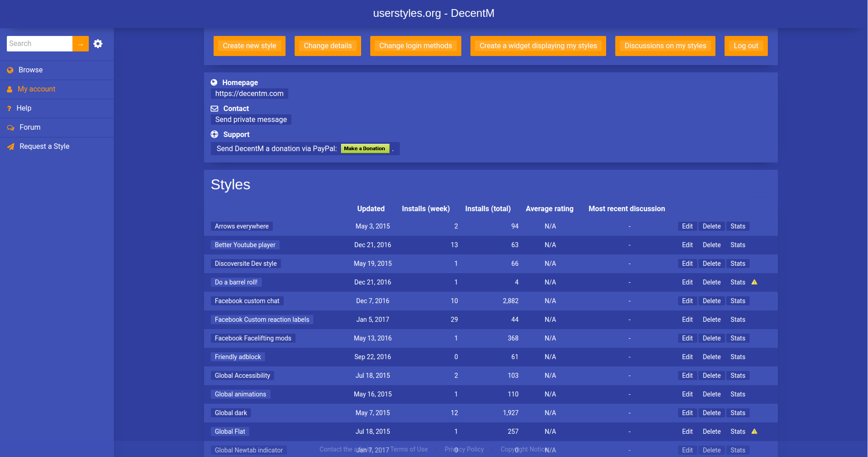Open the Change login methods panel
Image resolution: width=868 pixels, height=457 pixels.
pyautogui.click(x=415, y=46)
